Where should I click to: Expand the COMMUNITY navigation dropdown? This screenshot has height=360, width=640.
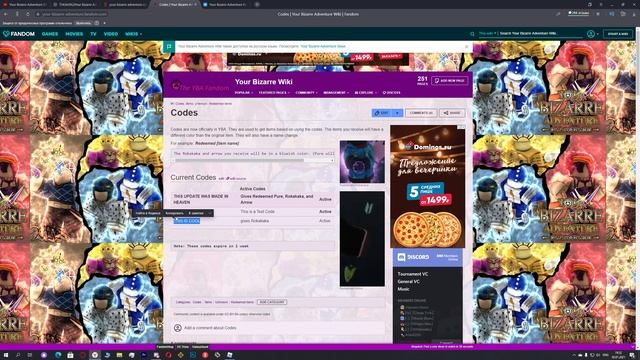pyautogui.click(x=306, y=93)
